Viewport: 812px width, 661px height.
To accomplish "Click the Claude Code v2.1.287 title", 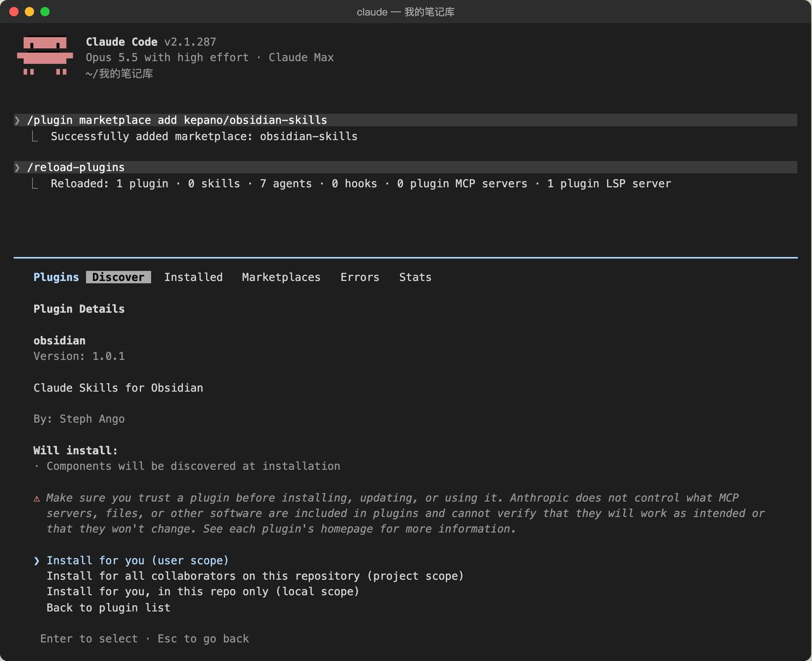I will (x=151, y=42).
